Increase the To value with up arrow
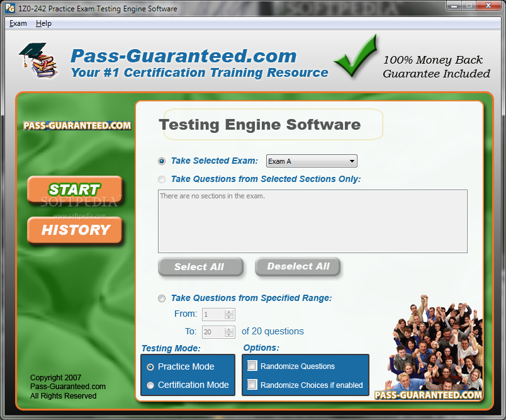Viewport: 506px width, 420px height. [229, 329]
